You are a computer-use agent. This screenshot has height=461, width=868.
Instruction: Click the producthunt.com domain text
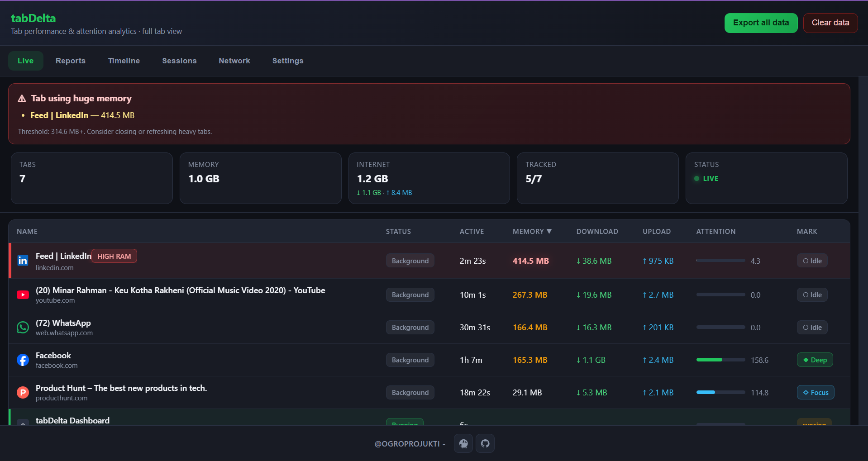[62, 398]
